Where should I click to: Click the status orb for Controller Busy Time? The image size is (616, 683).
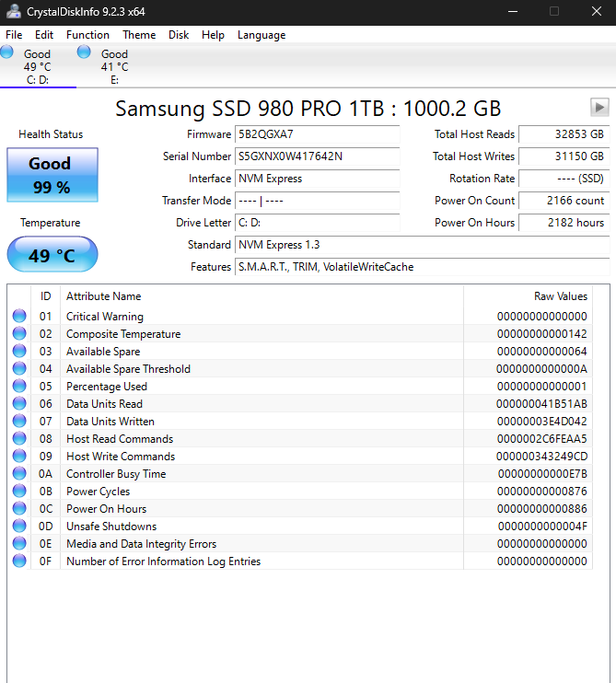coord(19,473)
